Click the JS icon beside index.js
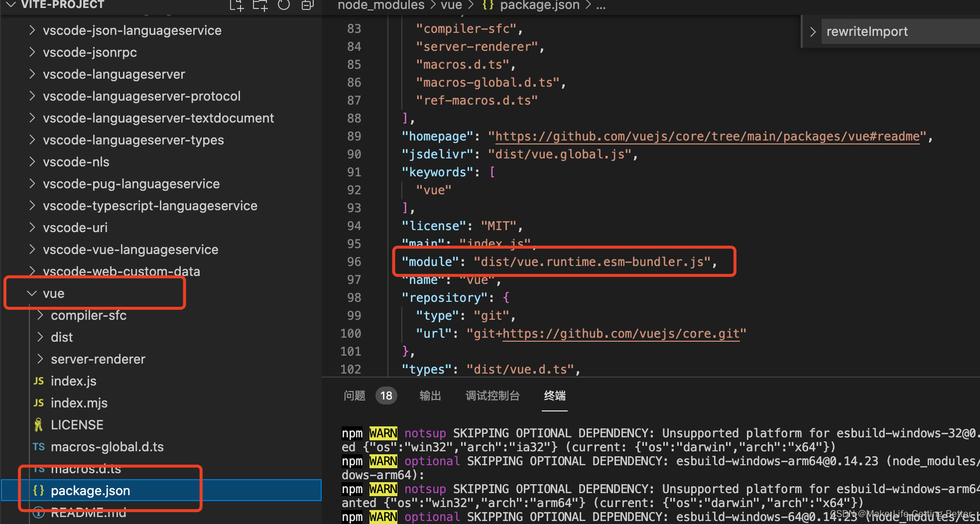Viewport: 980px width, 524px height. point(38,381)
